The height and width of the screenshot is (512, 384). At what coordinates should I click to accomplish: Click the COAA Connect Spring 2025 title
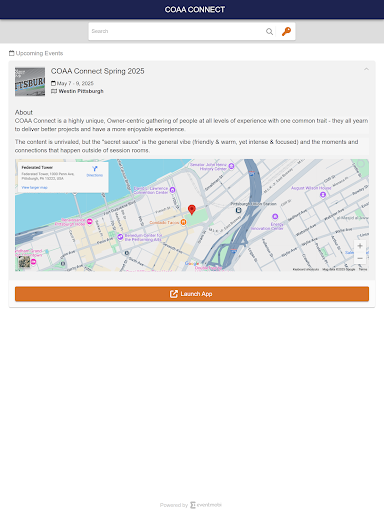click(98, 71)
